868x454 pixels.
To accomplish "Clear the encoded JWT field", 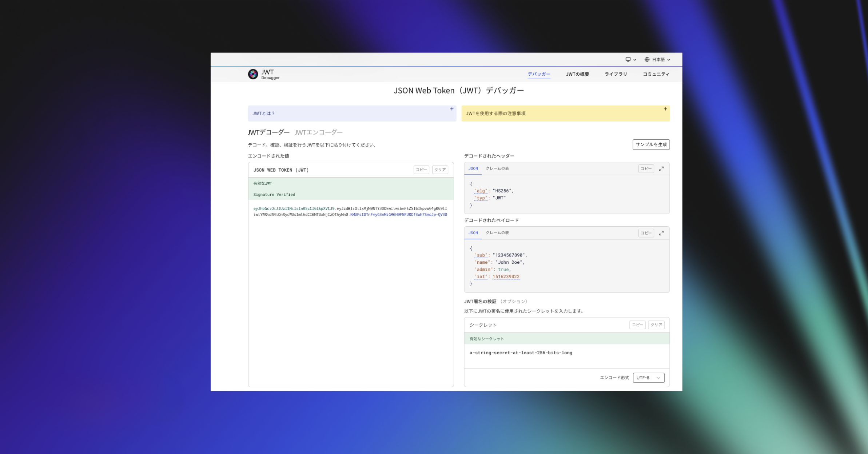I will click(440, 170).
